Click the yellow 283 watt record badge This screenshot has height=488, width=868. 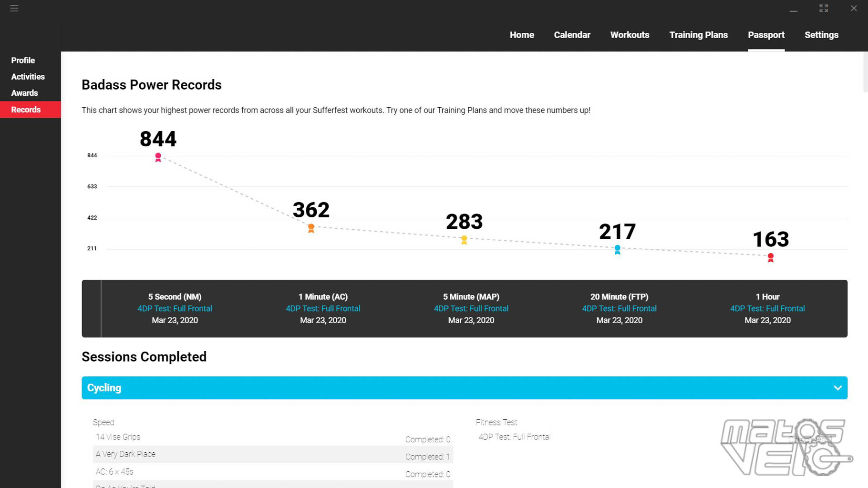point(464,240)
